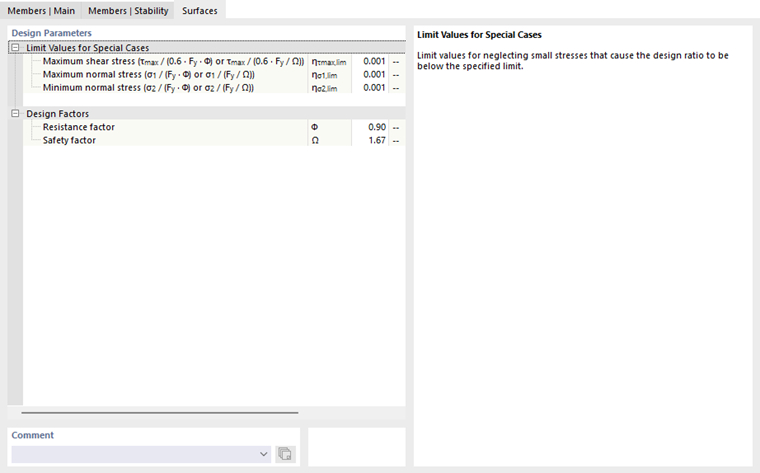This screenshot has height=473, width=760.
Task: Edit maximum normal stress limit value 0.001
Action: (x=370, y=74)
